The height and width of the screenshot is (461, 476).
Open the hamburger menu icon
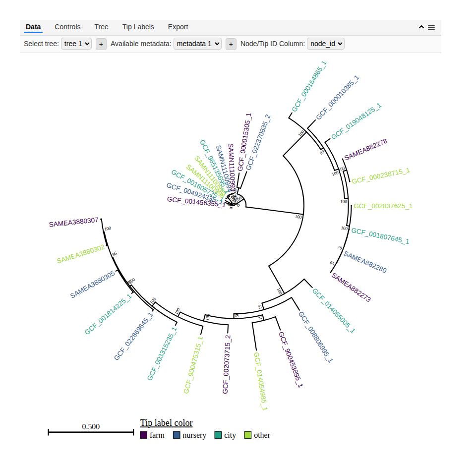tap(431, 28)
